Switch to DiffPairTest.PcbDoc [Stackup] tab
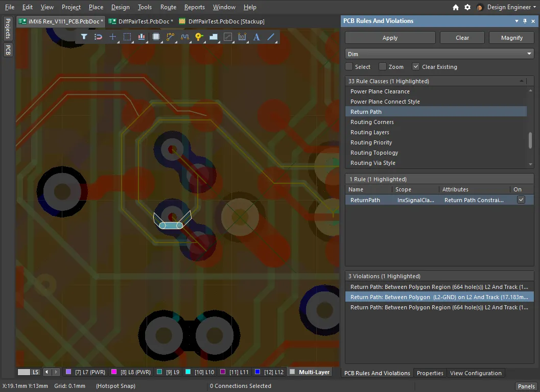 click(226, 21)
